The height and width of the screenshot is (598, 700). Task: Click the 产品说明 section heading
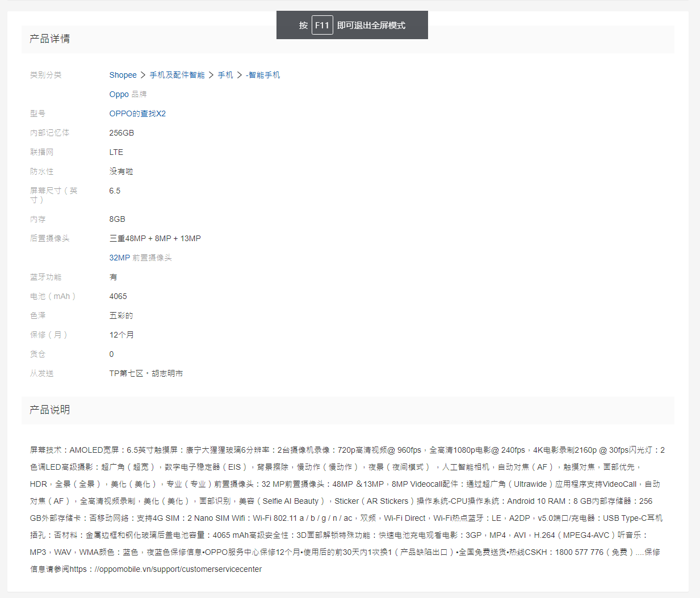pos(50,410)
